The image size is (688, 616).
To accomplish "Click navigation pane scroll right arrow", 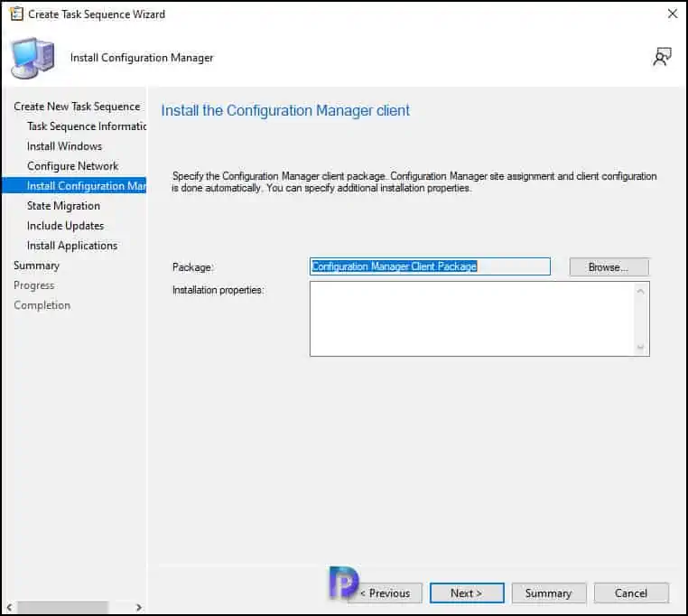I will (139, 607).
